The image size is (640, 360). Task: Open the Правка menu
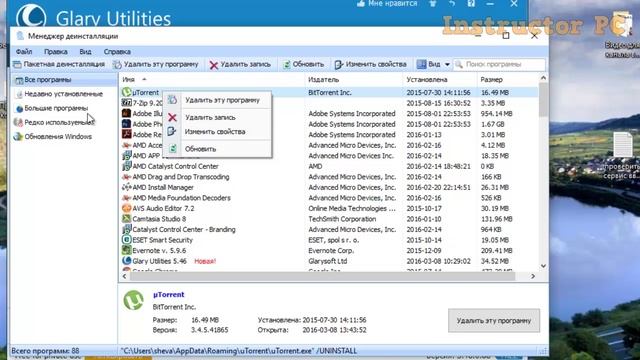[56, 52]
